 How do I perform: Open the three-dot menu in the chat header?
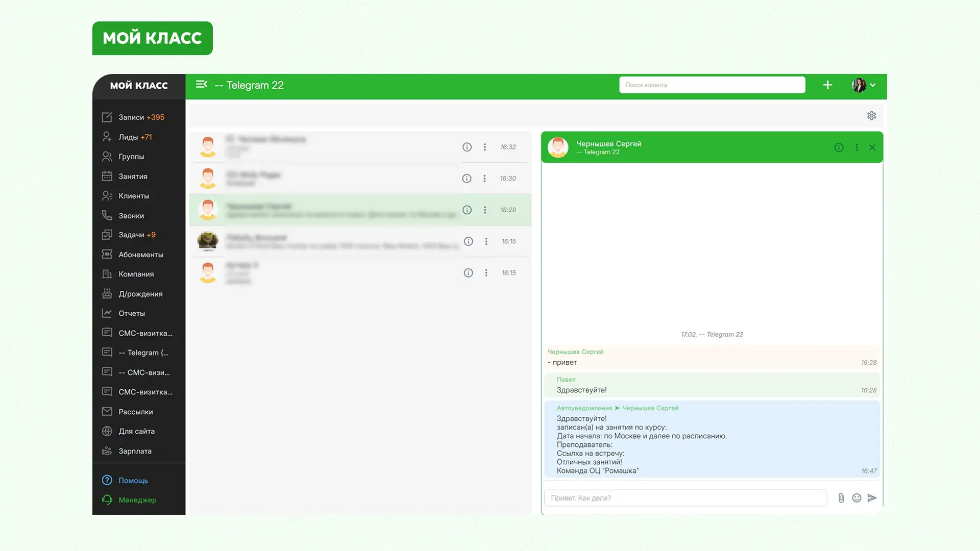coord(857,147)
